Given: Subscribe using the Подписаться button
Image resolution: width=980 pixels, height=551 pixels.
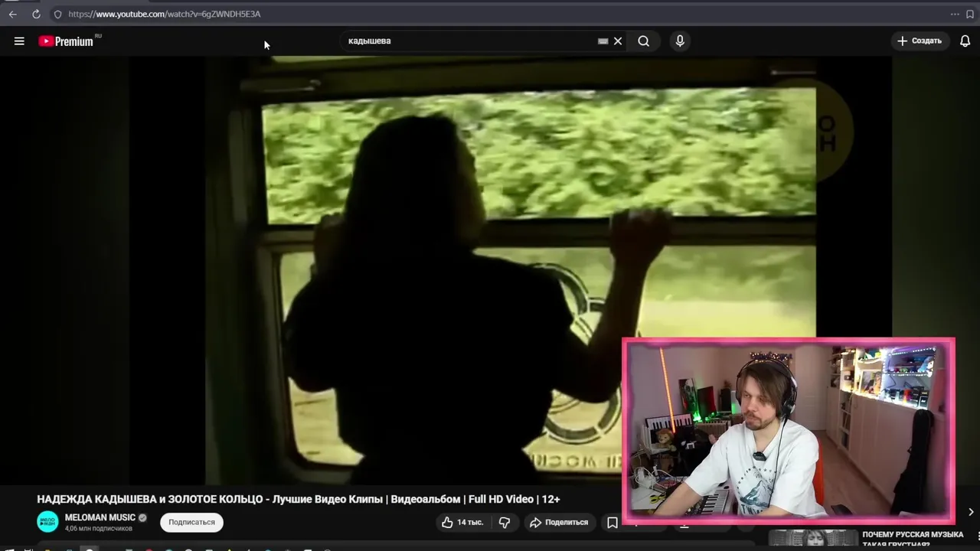Looking at the screenshot, I should (x=191, y=522).
